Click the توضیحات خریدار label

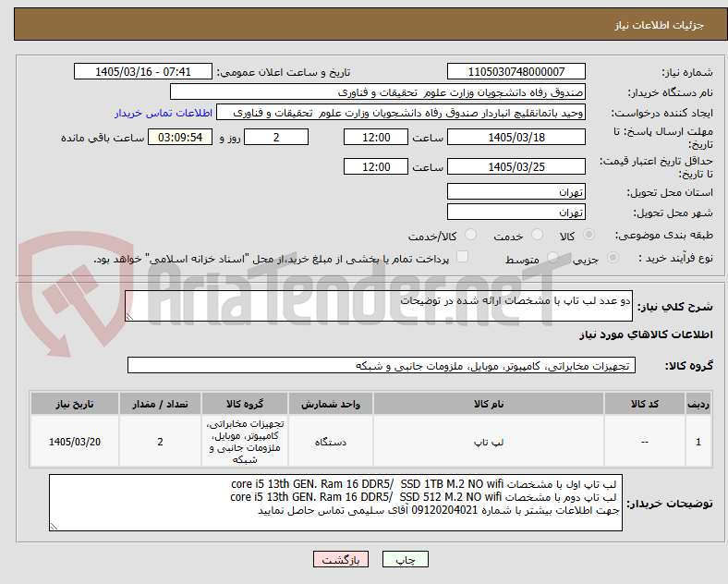[670, 504]
